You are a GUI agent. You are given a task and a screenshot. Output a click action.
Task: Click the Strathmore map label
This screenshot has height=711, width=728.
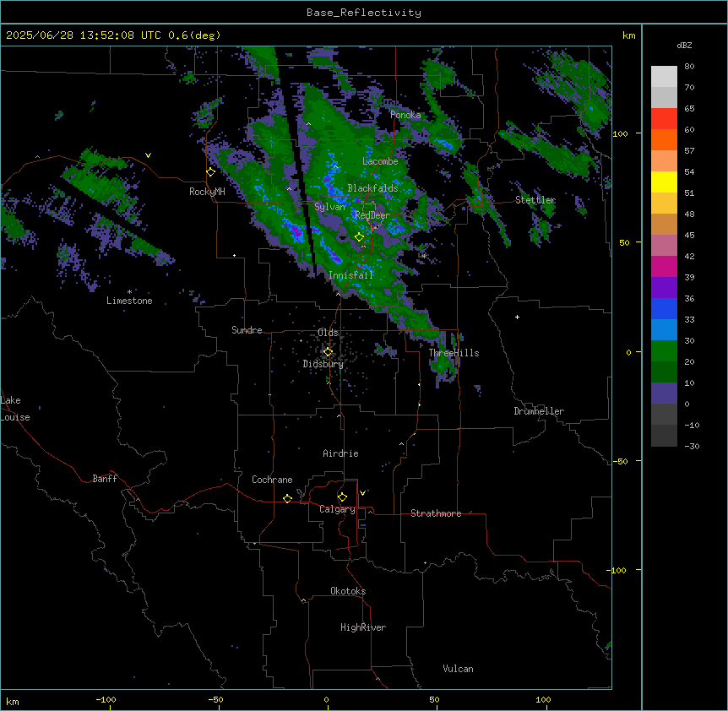coord(436,513)
